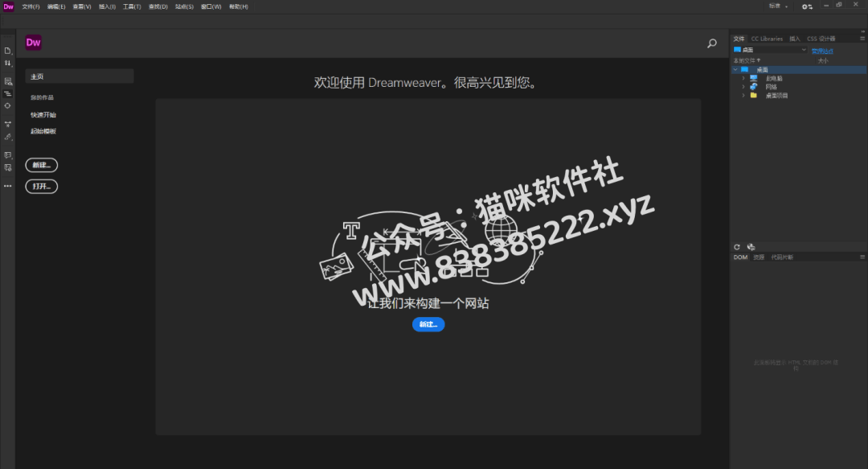Click the File Management up/down arrows icon

(x=8, y=64)
